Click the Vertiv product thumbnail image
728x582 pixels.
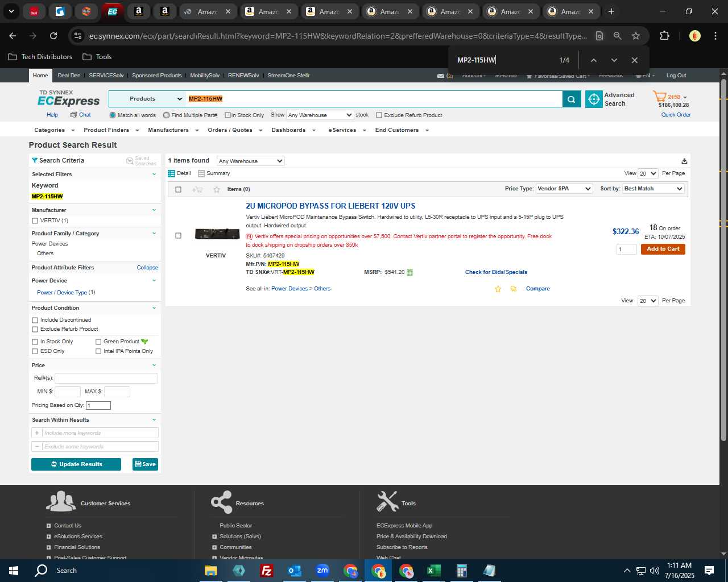[217, 234]
